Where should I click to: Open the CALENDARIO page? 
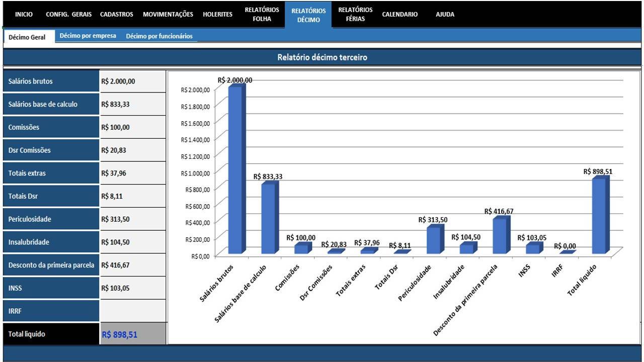coord(399,15)
